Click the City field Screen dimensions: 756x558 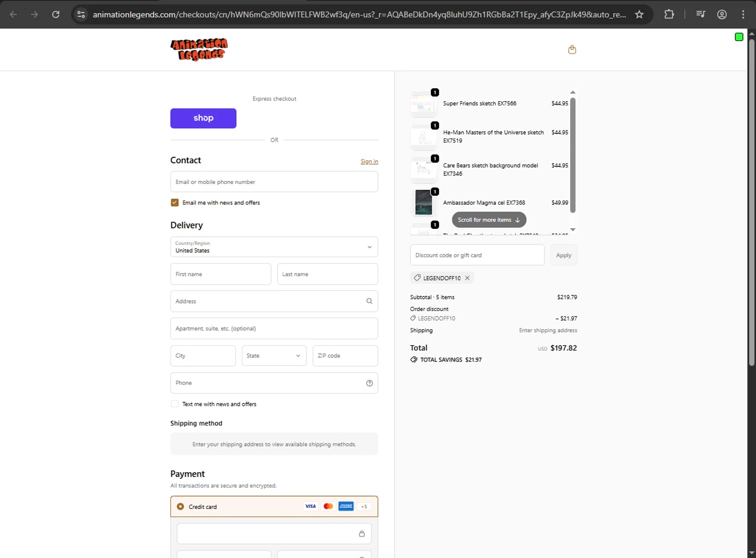tap(203, 355)
